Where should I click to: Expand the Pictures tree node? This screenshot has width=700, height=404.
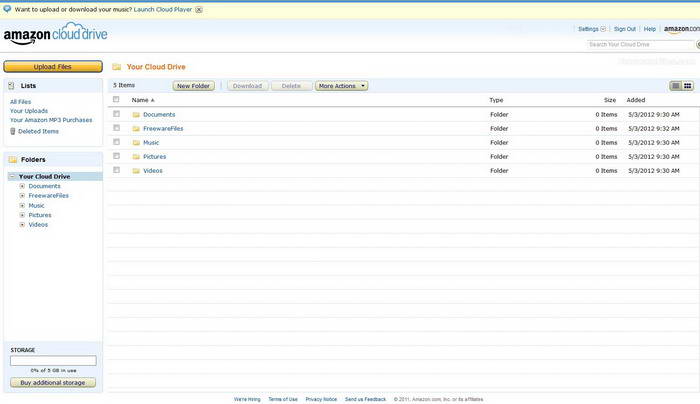click(22, 215)
